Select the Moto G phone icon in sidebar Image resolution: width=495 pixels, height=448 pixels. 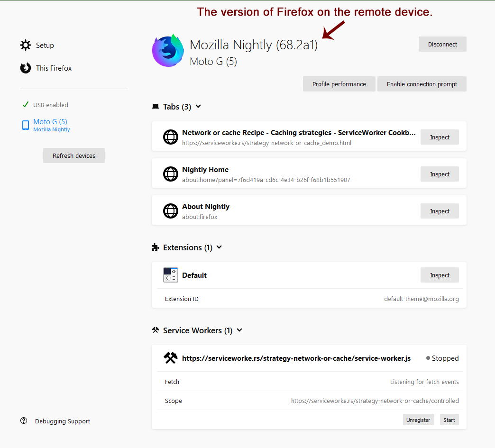click(x=25, y=125)
